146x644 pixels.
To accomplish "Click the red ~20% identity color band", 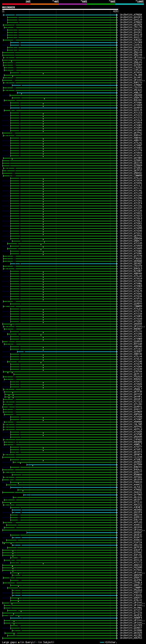I will click(x=16, y=4).
